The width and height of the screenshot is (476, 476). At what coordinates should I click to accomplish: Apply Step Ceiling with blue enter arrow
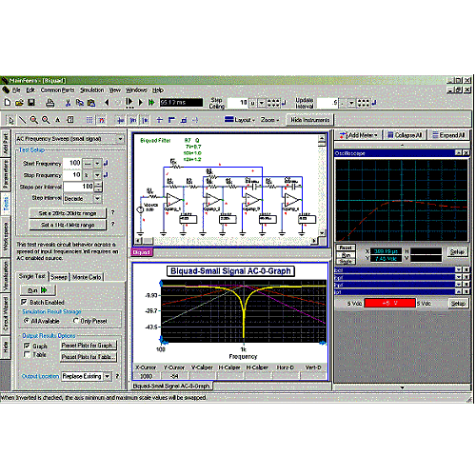tap(284, 103)
